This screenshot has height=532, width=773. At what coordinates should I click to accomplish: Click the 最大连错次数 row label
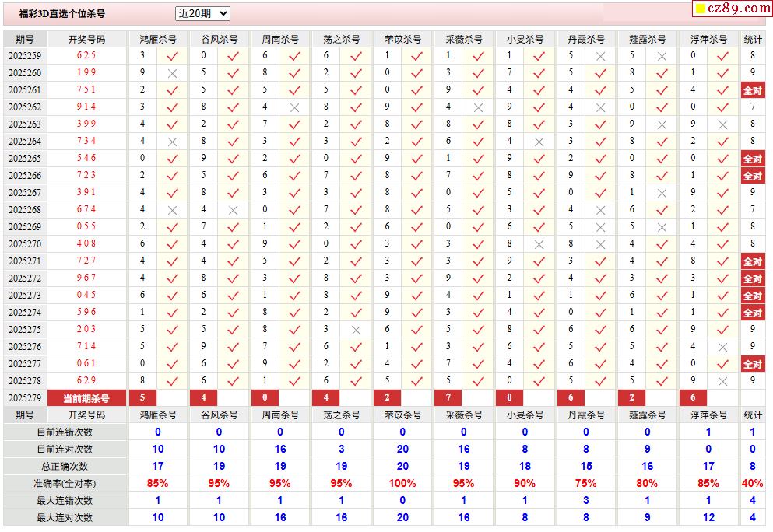(65, 500)
